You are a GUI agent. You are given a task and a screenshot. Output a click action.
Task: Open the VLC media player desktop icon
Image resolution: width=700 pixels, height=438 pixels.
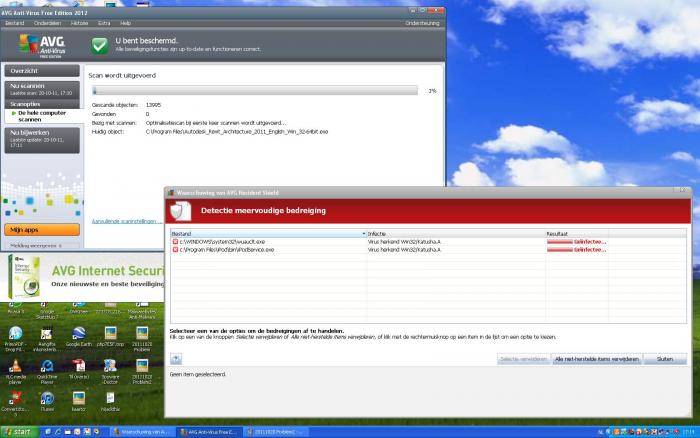(15, 371)
